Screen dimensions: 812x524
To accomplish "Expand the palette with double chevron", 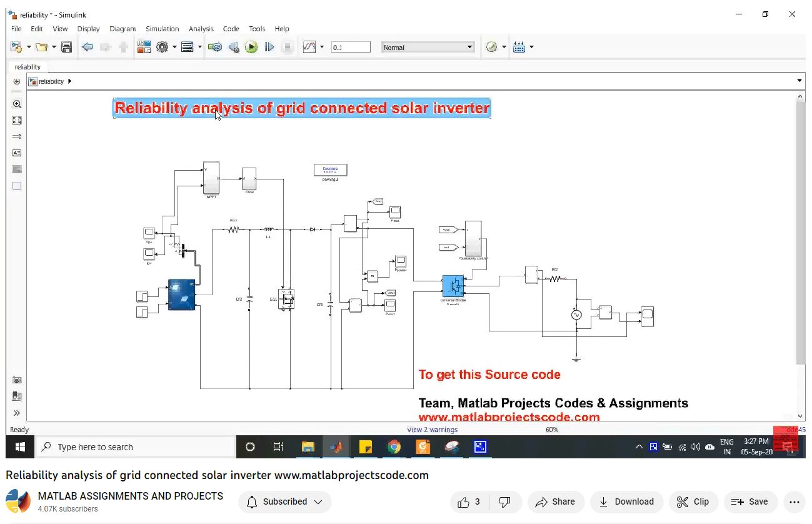I will (x=17, y=413).
